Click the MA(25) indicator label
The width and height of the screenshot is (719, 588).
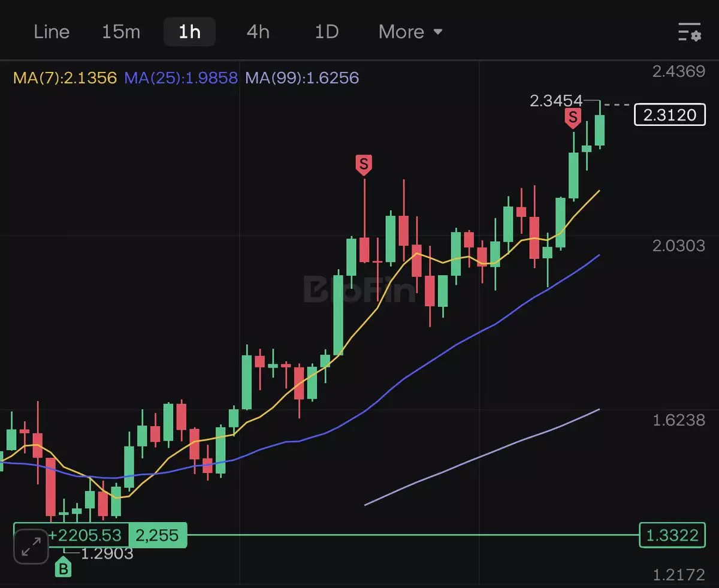click(x=181, y=78)
